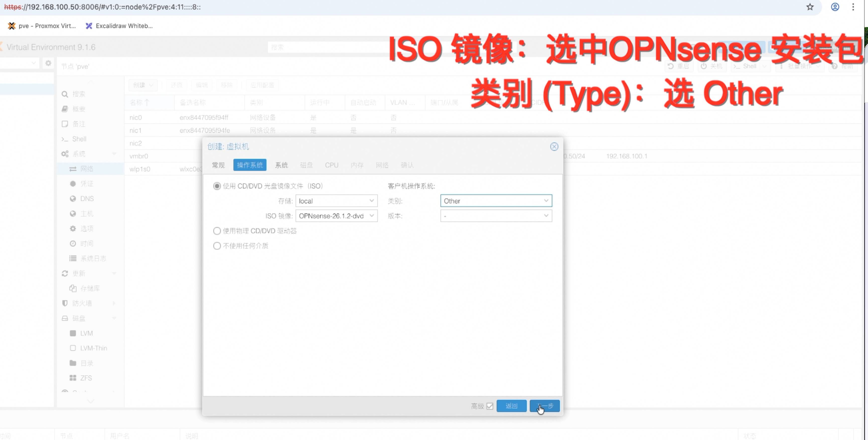
Task: Switch to the 内存 memory tab
Action: pos(357,165)
